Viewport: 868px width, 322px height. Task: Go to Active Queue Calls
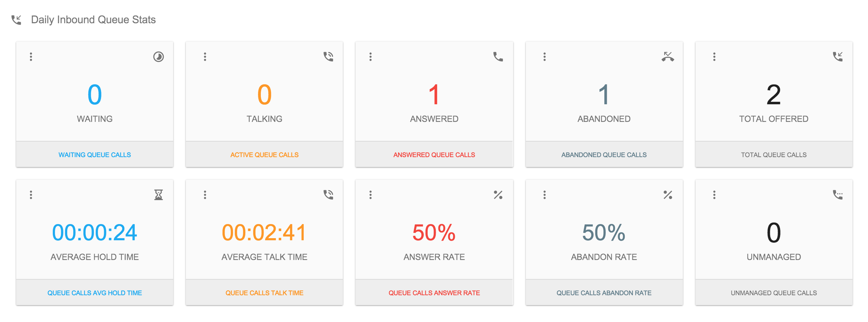(x=264, y=155)
